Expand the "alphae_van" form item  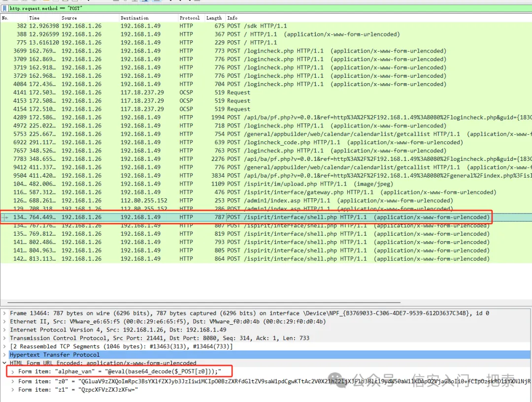coord(12,371)
